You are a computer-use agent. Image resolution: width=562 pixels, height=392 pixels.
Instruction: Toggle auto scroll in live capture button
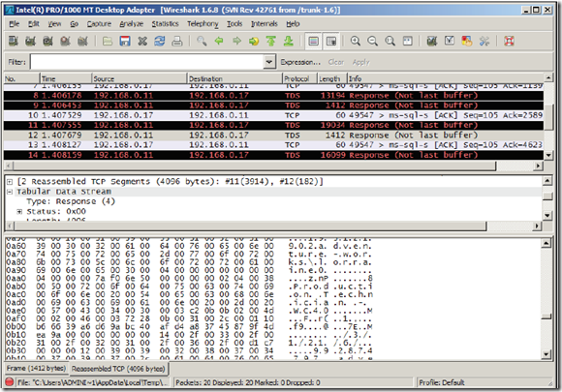click(331, 42)
